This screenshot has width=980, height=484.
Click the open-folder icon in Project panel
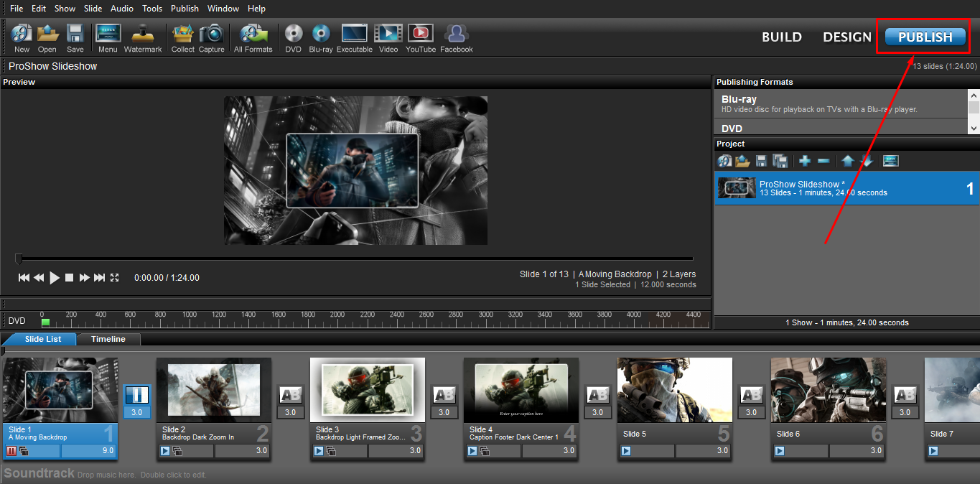pyautogui.click(x=742, y=161)
